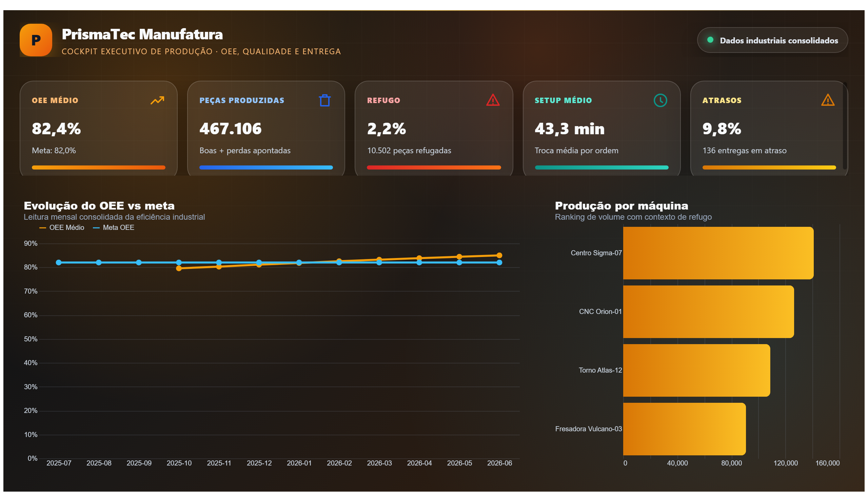Click the Meta OEE point at 2025-09
The height and width of the screenshot is (495, 868).
pos(139,262)
